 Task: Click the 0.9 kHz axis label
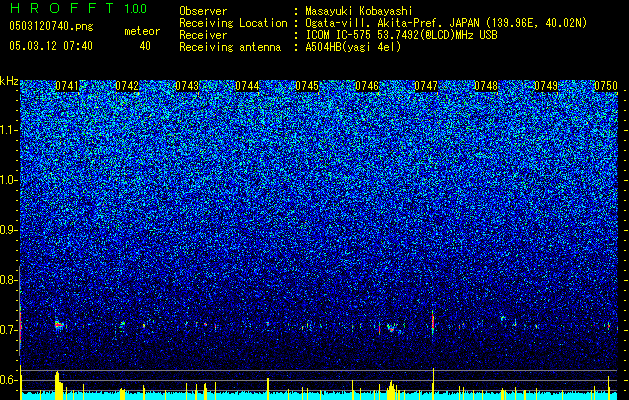9,230
